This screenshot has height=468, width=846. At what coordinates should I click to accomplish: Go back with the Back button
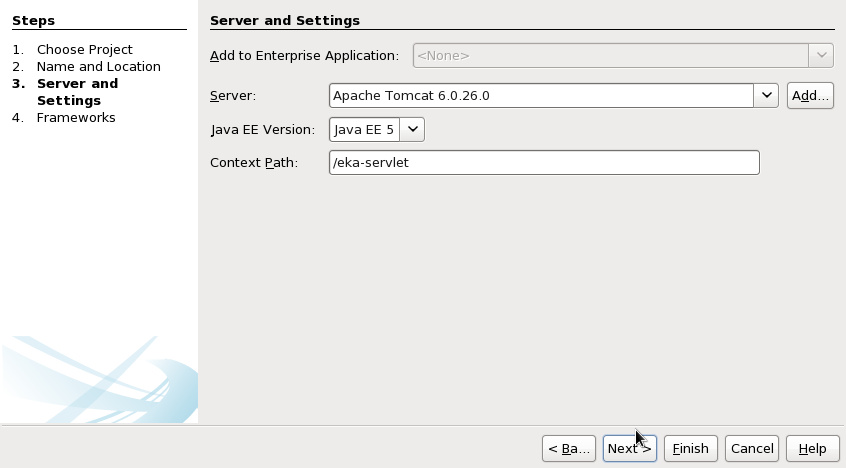[x=569, y=449]
